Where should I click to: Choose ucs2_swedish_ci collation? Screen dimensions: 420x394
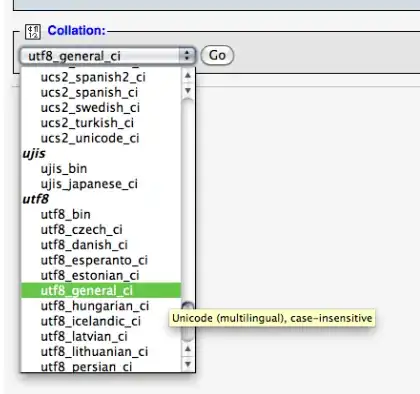coord(101,108)
